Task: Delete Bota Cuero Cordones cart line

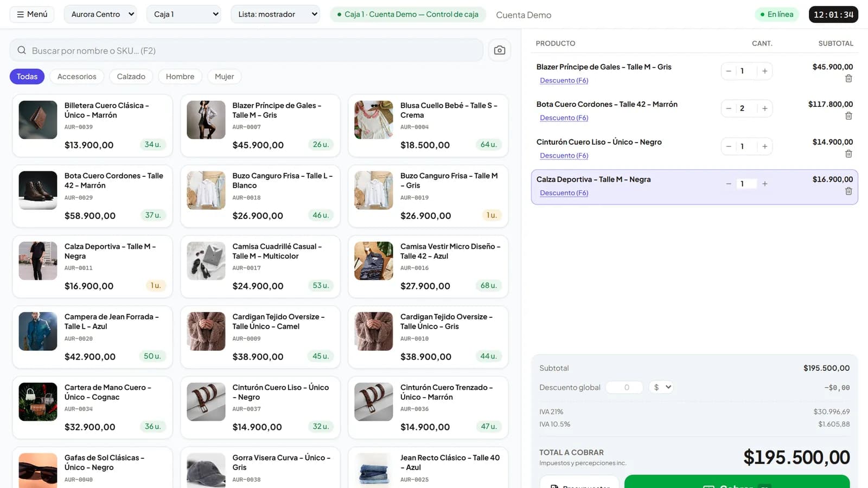Action: (848, 116)
